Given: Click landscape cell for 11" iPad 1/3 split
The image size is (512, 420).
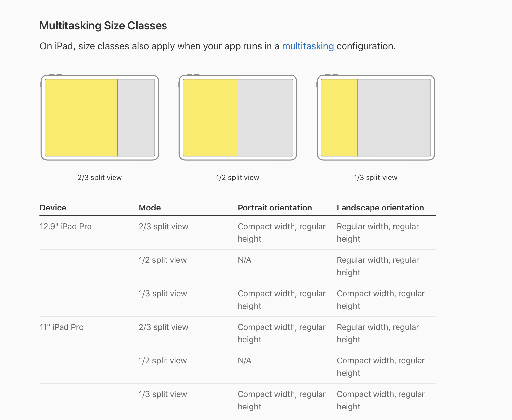Looking at the screenshot, I should [x=381, y=401].
